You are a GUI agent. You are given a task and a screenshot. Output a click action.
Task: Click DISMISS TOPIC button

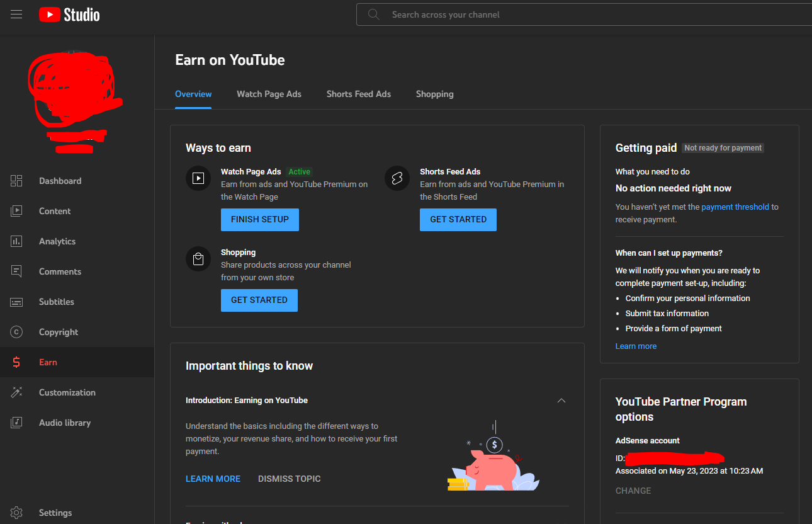[x=290, y=479]
